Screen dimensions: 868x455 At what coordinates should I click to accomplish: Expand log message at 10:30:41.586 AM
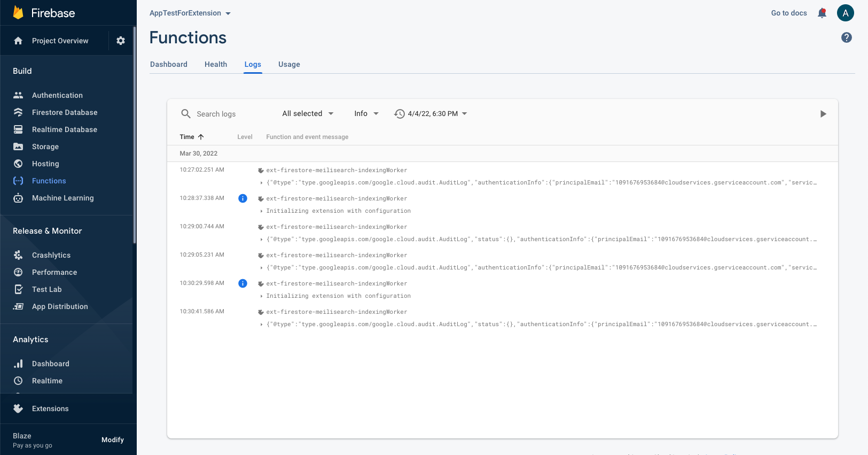[x=261, y=325]
